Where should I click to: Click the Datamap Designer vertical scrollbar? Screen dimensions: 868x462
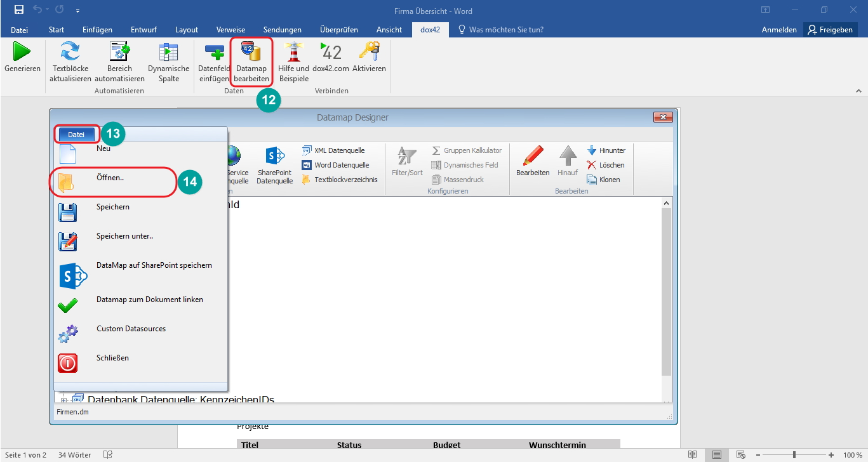pos(666,292)
